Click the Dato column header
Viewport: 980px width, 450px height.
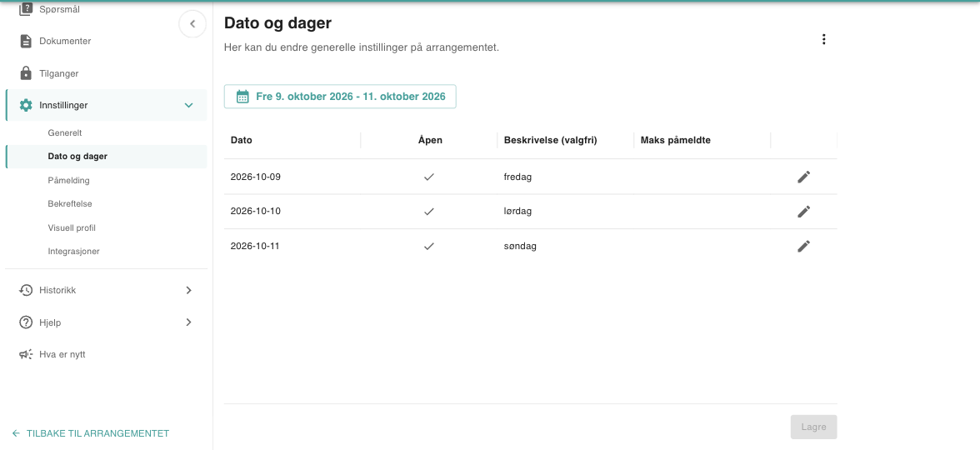[292, 140]
